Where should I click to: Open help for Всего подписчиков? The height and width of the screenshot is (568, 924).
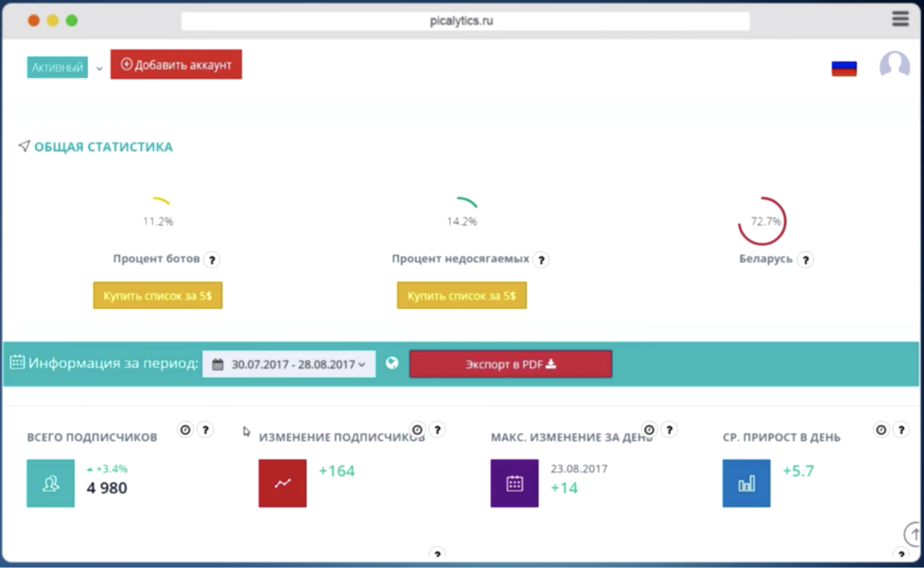(x=206, y=430)
